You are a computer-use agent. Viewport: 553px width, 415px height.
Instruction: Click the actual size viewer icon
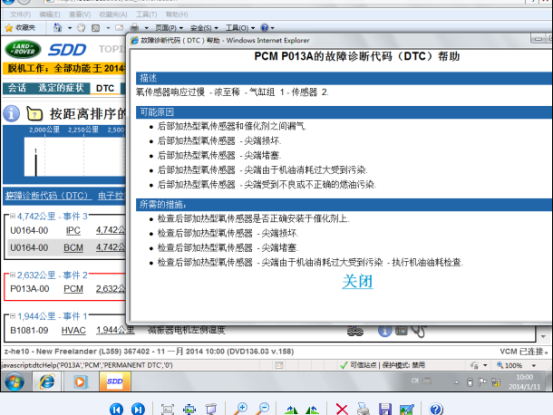pyautogui.click(x=168, y=409)
